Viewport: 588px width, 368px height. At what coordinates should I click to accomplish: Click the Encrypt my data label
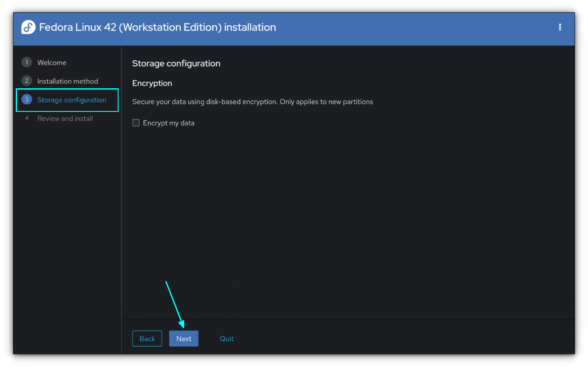[x=168, y=123]
